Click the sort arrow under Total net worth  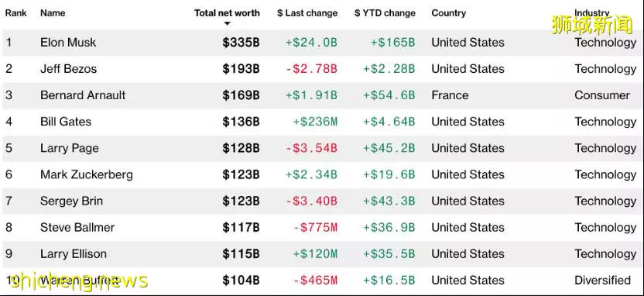[227, 23]
